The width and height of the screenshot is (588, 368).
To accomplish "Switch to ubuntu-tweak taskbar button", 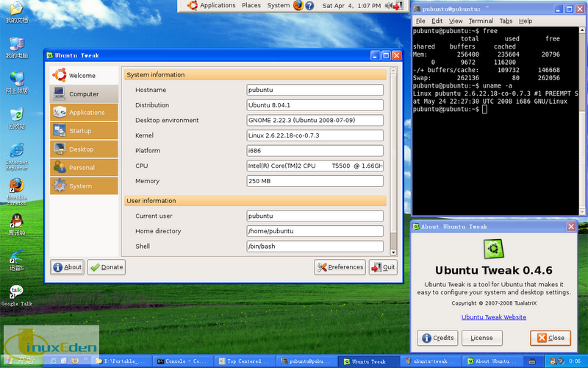I will (x=431, y=361).
